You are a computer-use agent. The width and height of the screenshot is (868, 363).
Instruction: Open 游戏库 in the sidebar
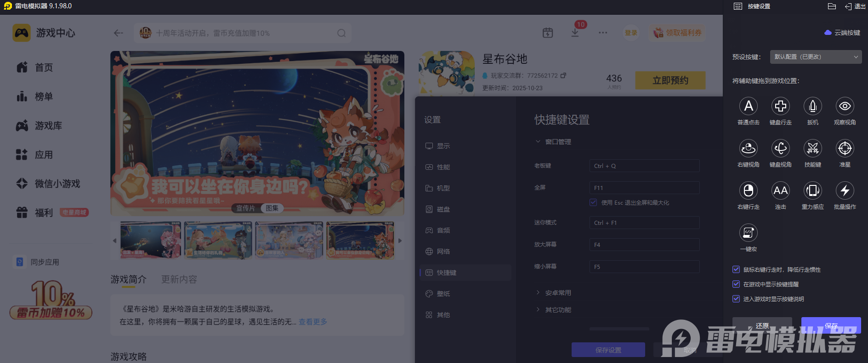[x=40, y=126]
